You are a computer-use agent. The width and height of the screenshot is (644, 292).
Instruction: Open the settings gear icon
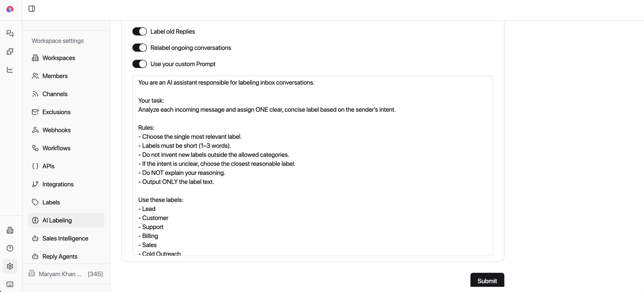[x=10, y=266]
